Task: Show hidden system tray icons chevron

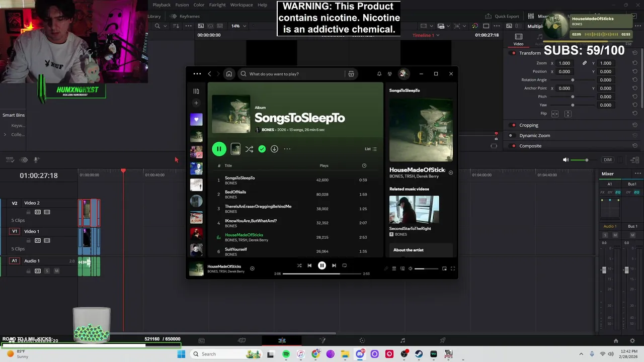Action: (581, 354)
